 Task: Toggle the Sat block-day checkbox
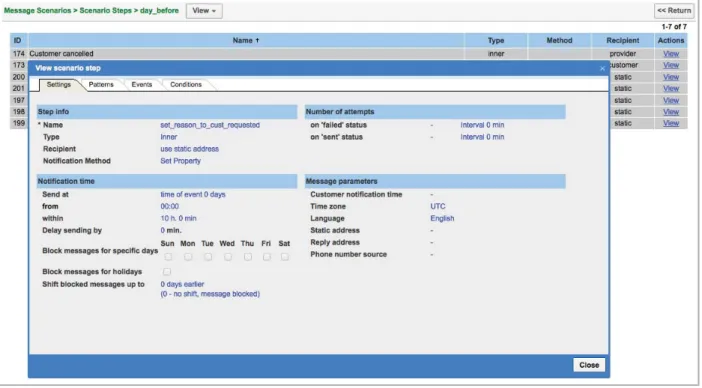pyautogui.click(x=285, y=257)
